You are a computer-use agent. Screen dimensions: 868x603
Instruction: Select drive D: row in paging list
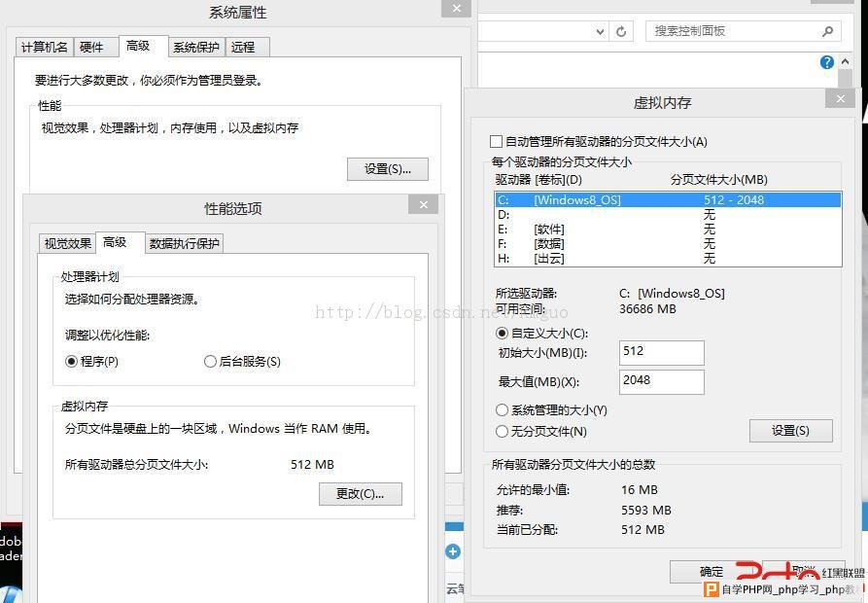tap(668, 214)
